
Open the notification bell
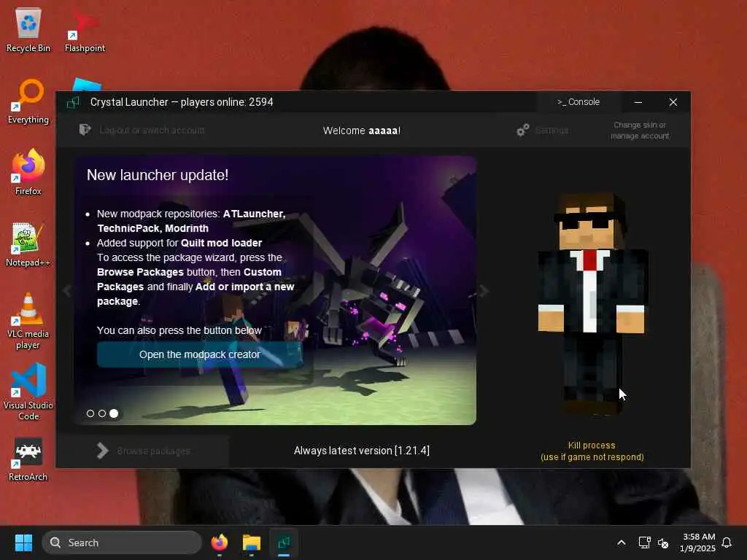[x=727, y=542]
